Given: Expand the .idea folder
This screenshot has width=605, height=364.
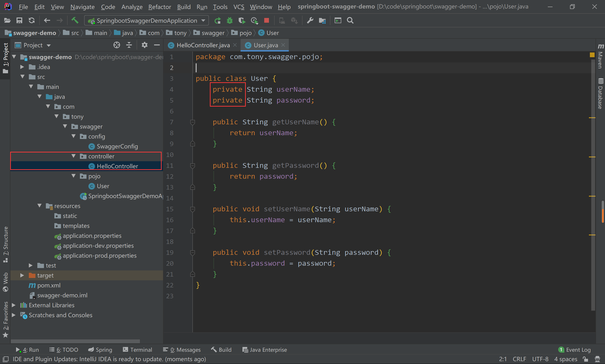Looking at the screenshot, I should (x=22, y=67).
